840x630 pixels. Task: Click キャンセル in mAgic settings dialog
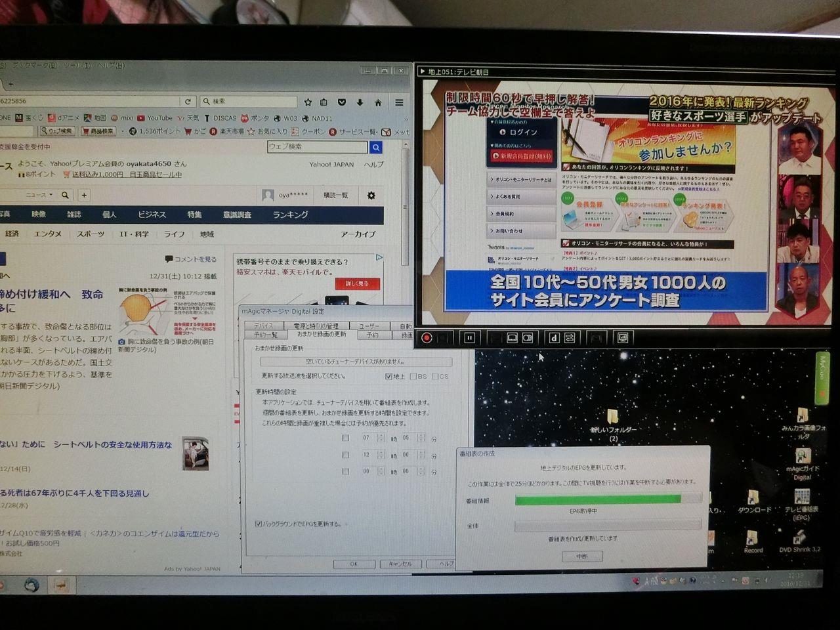[400, 564]
